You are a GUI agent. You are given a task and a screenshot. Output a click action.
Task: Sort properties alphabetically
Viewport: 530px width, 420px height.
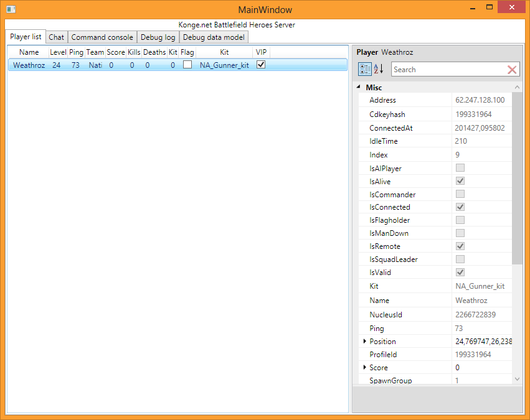tap(379, 69)
